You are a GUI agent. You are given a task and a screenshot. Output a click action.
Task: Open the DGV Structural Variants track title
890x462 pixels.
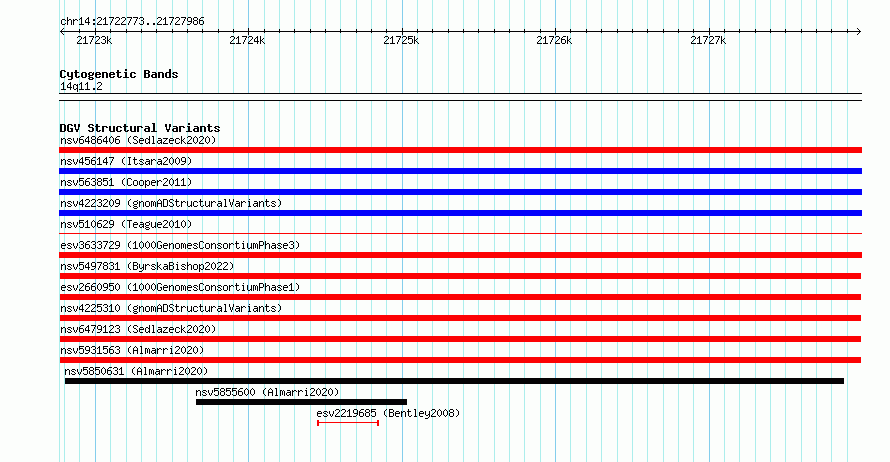(x=140, y=128)
